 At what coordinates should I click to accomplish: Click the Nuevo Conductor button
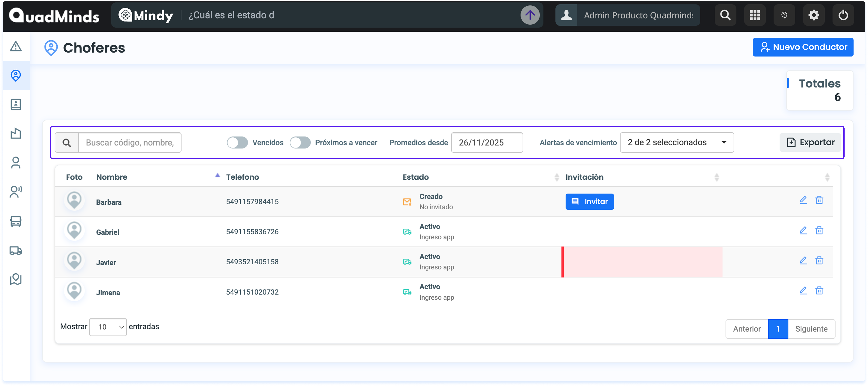(x=803, y=47)
